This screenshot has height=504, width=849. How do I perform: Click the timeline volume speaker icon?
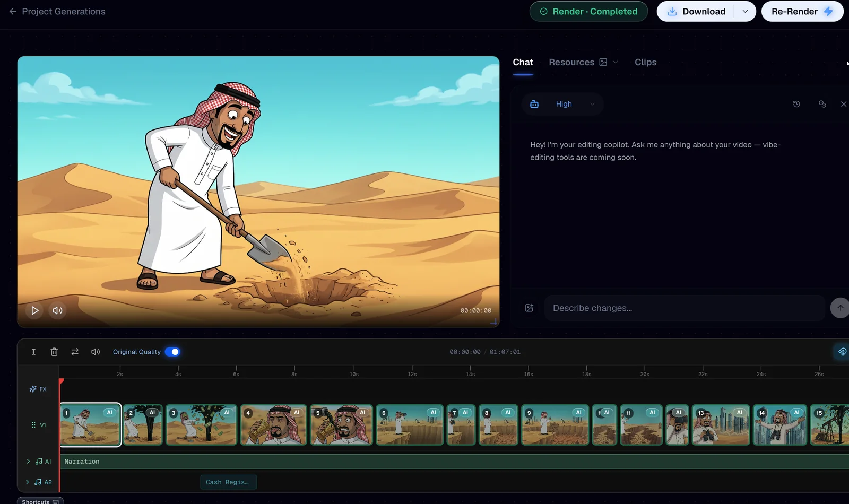tap(96, 352)
